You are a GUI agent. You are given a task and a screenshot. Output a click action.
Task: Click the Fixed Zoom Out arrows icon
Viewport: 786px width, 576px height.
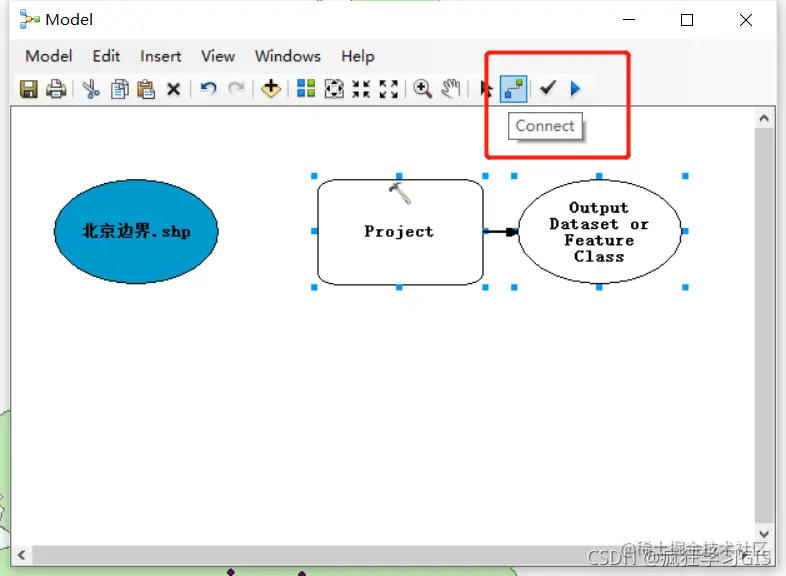point(388,89)
